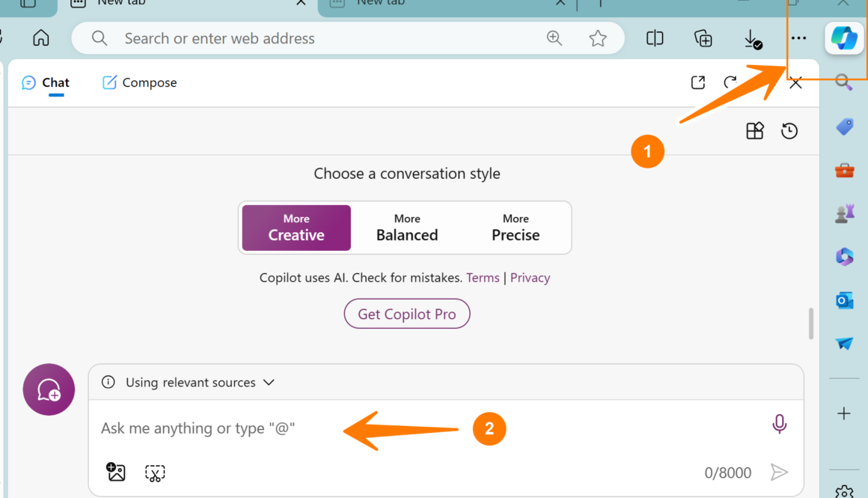Add an image using the image icon

tap(116, 472)
